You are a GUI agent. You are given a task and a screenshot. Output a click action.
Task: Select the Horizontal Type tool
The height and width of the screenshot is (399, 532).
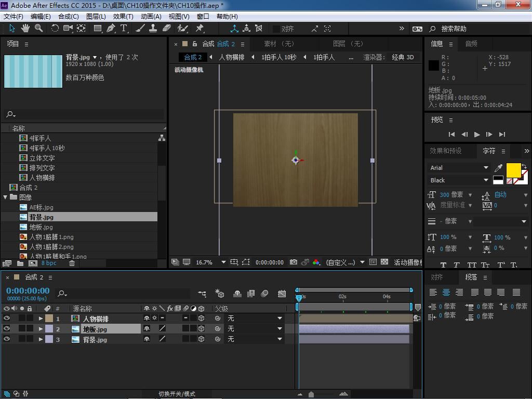[124, 29]
